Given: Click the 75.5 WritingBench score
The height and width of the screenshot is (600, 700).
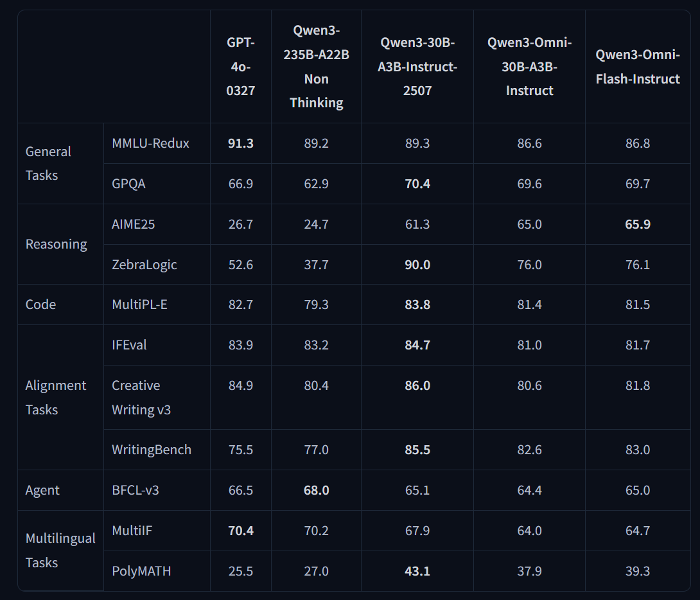Looking at the screenshot, I should [x=241, y=450].
